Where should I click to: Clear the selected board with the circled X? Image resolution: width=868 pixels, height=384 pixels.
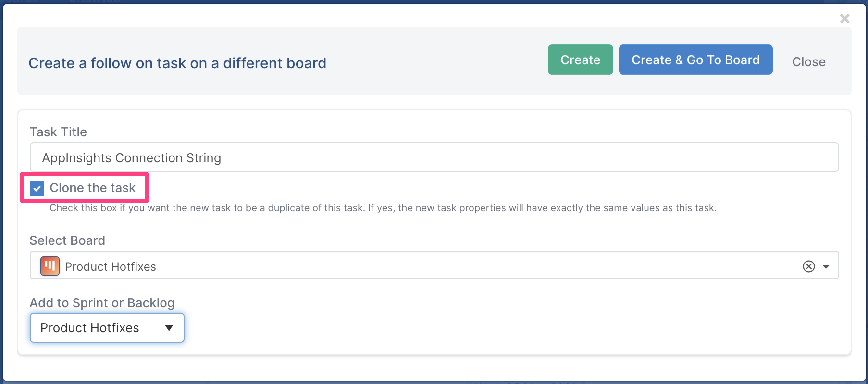tap(809, 266)
